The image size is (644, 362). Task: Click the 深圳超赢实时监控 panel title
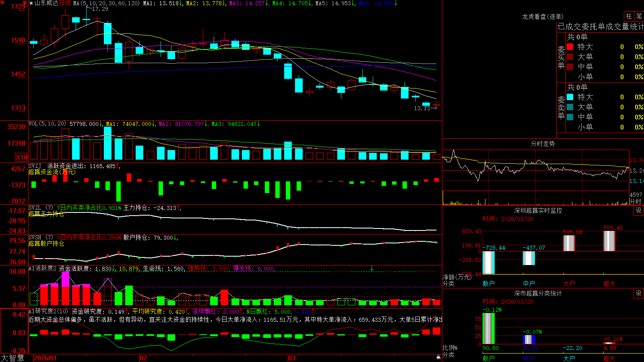(538, 210)
